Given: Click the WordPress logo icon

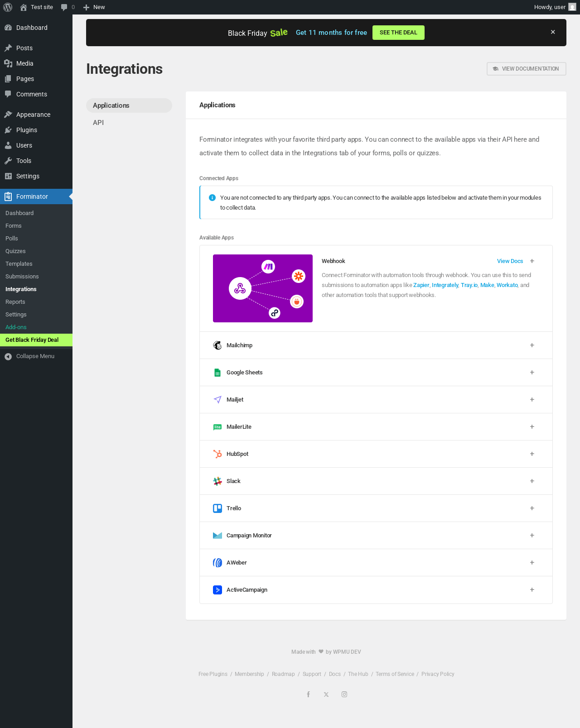Looking at the screenshot, I should (x=8, y=7).
